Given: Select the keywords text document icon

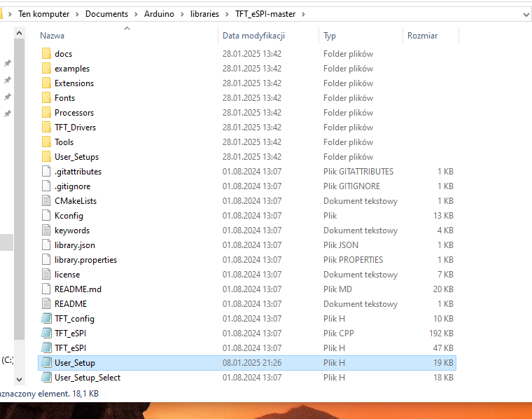Looking at the screenshot, I should point(46,231).
